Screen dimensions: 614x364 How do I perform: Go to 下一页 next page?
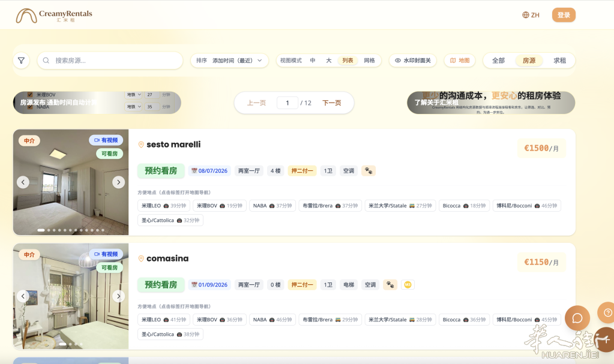click(x=332, y=103)
